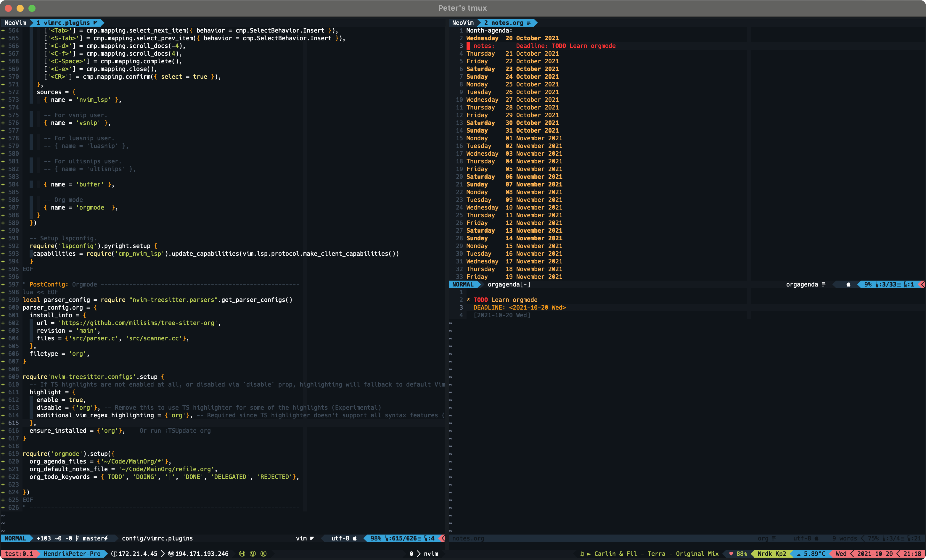
Task: Click the closed timestamp [2021-10-20 Wed]
Action: [502, 315]
